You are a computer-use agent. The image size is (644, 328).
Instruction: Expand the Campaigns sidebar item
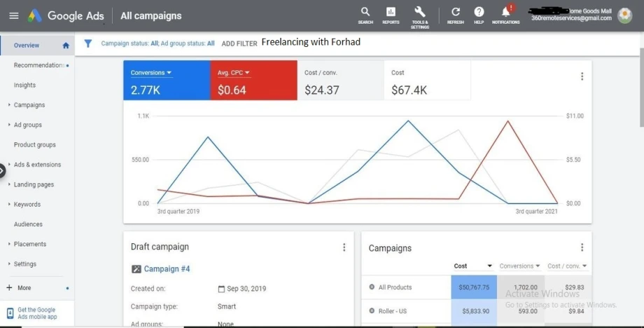coord(29,105)
